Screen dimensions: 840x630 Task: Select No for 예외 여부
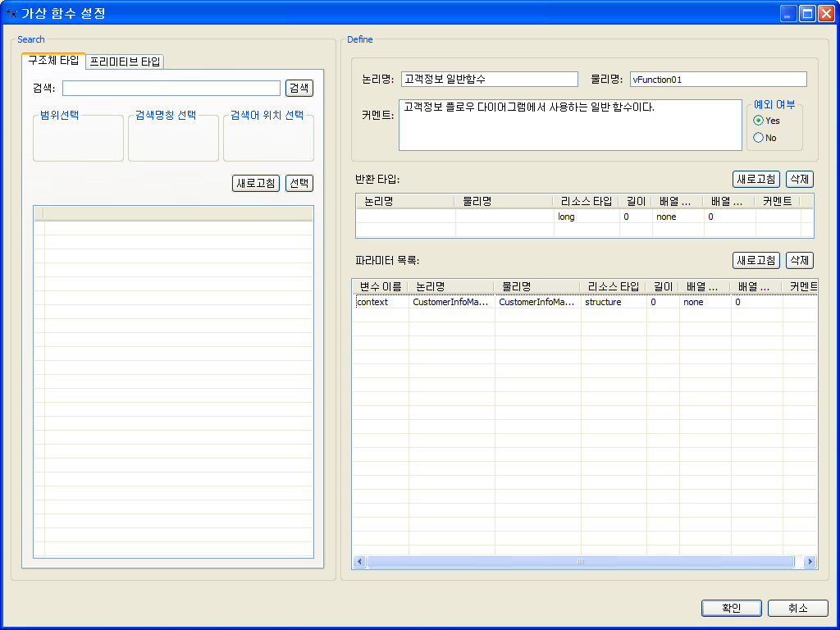point(759,137)
